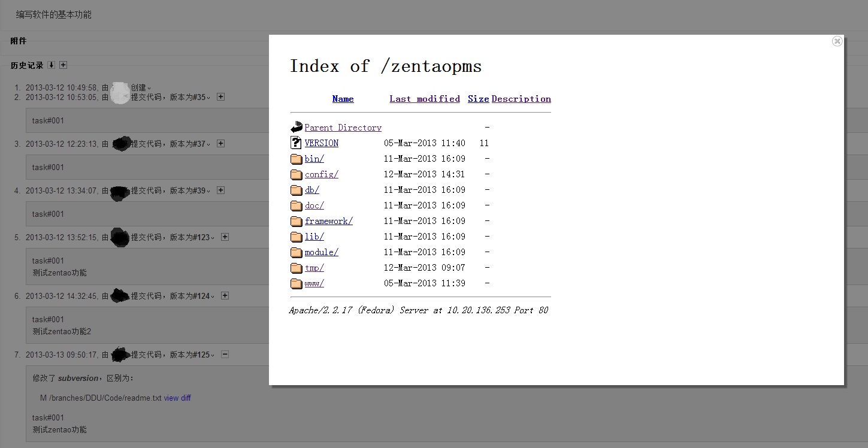Viewport: 868px width, 448px height.
Task: Click the folder icon beside framework/
Action: (296, 221)
